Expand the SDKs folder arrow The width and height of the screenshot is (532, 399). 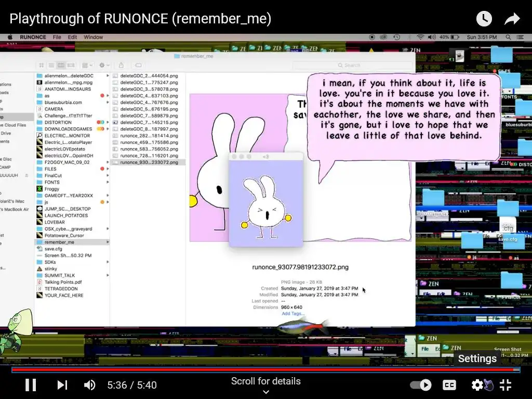[108, 262]
